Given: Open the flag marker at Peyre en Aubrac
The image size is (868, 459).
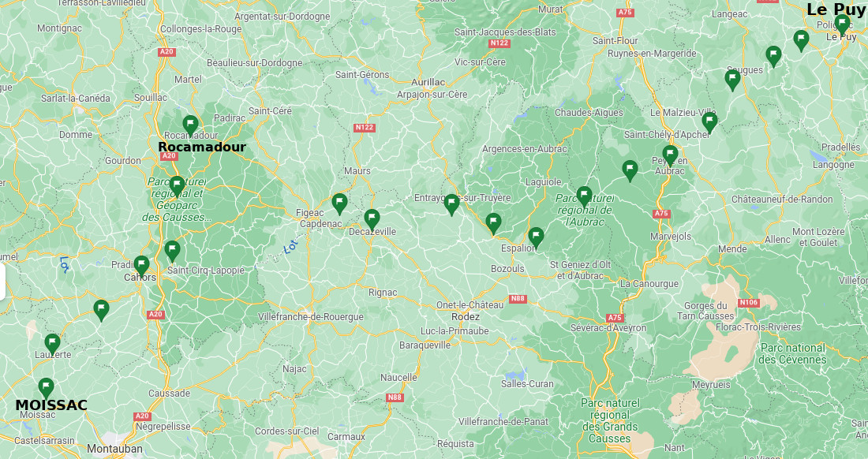Looking at the screenshot, I should click(x=671, y=155).
